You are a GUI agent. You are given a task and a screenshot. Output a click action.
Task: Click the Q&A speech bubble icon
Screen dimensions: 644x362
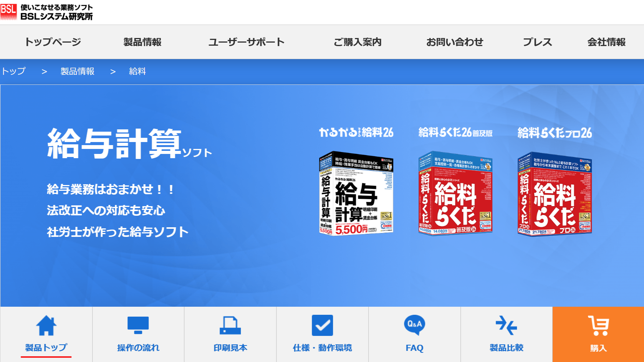414,325
